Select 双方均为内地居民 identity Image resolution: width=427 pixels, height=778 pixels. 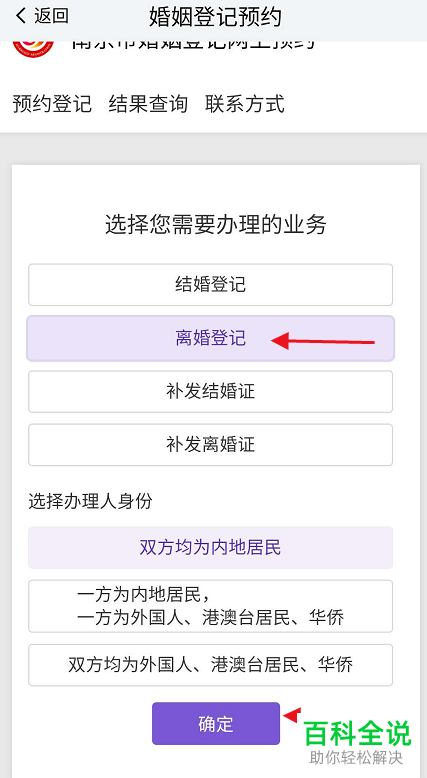(x=210, y=548)
